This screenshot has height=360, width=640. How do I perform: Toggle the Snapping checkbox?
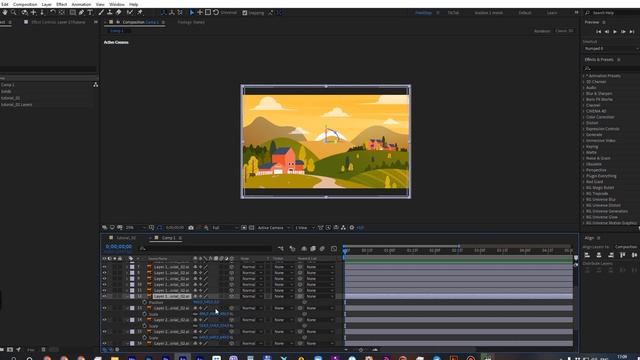(x=245, y=13)
